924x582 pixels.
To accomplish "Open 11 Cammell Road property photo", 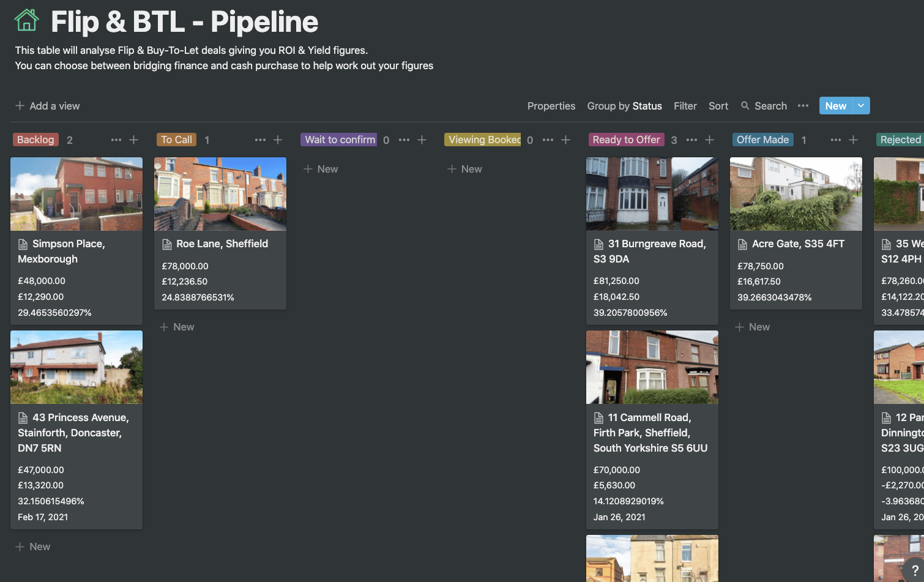I will 652,367.
